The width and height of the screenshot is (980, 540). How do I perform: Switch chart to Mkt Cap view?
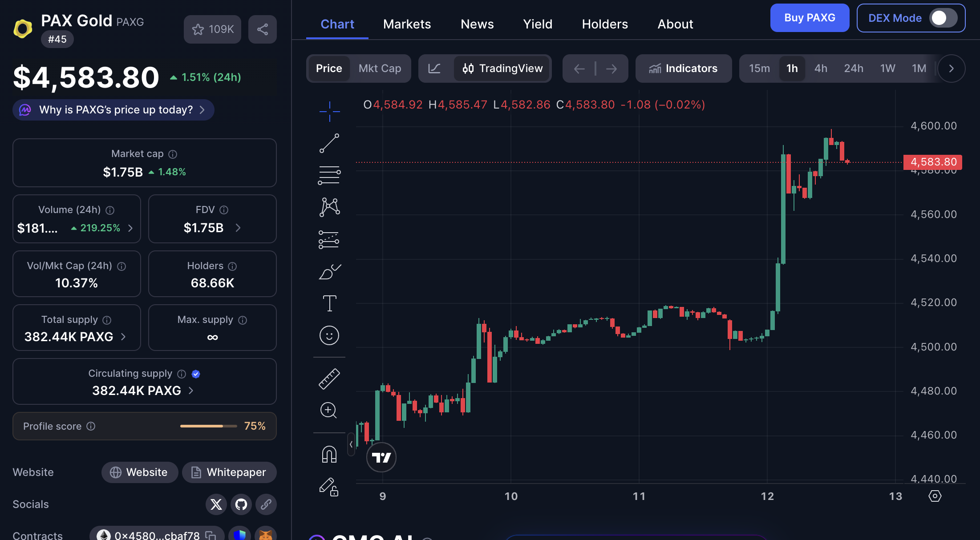(x=380, y=69)
